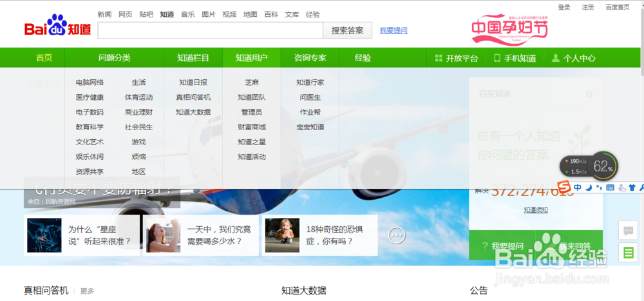Click the 注册 link at top right
The height and width of the screenshot is (301, 644).
[588, 7]
